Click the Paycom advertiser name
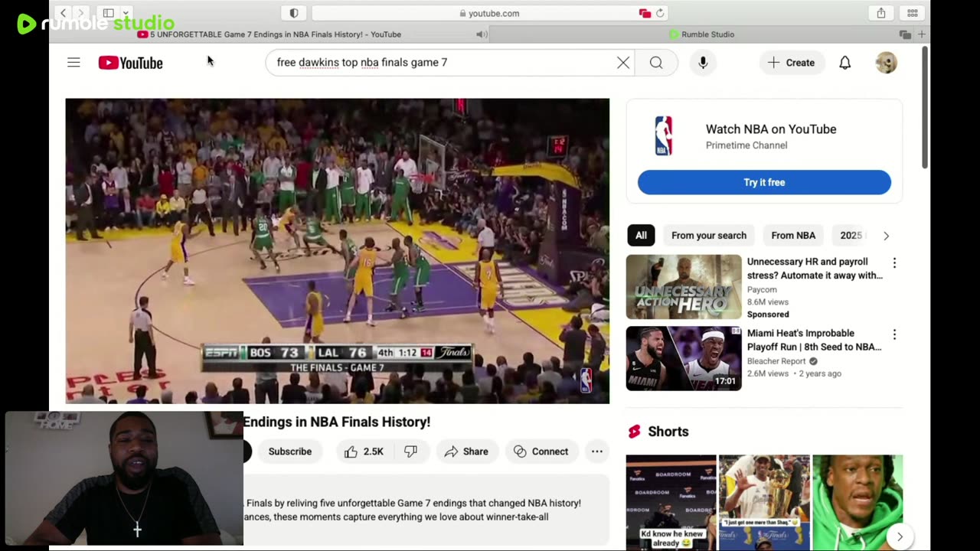Image resolution: width=980 pixels, height=551 pixels. click(x=762, y=289)
